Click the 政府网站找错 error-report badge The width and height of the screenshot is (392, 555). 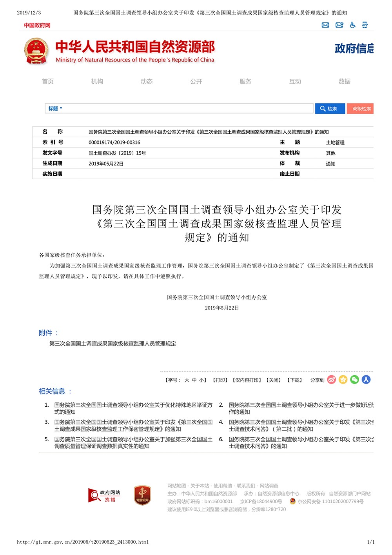point(104,496)
